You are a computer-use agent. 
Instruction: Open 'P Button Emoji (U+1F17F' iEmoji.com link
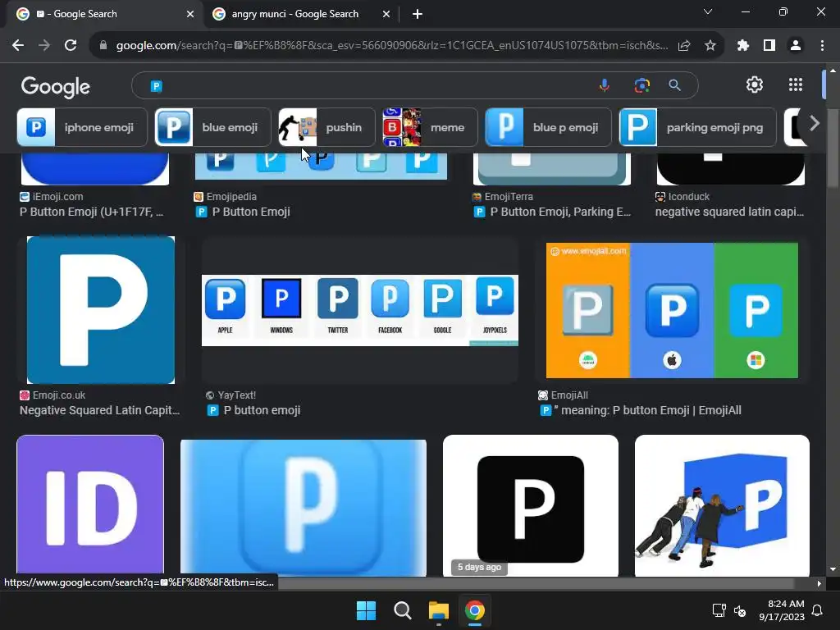92,212
